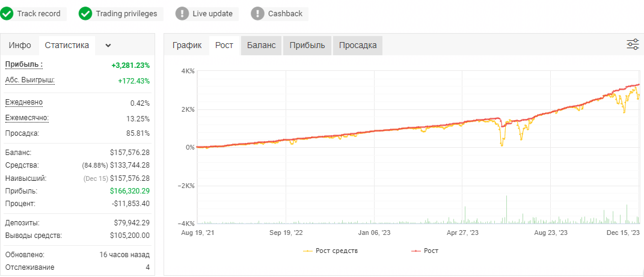Open the График chart tab

click(187, 45)
